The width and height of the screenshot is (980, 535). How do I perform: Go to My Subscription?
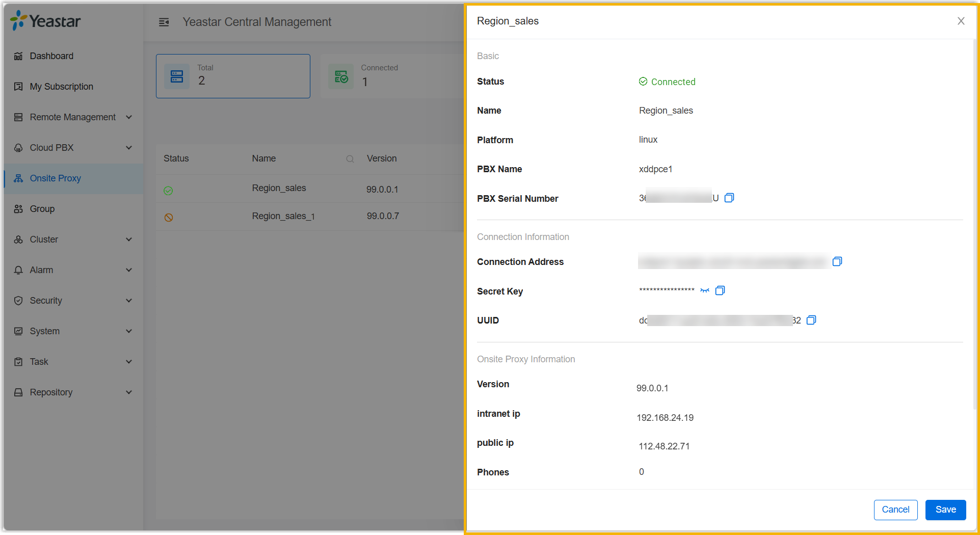(61, 87)
